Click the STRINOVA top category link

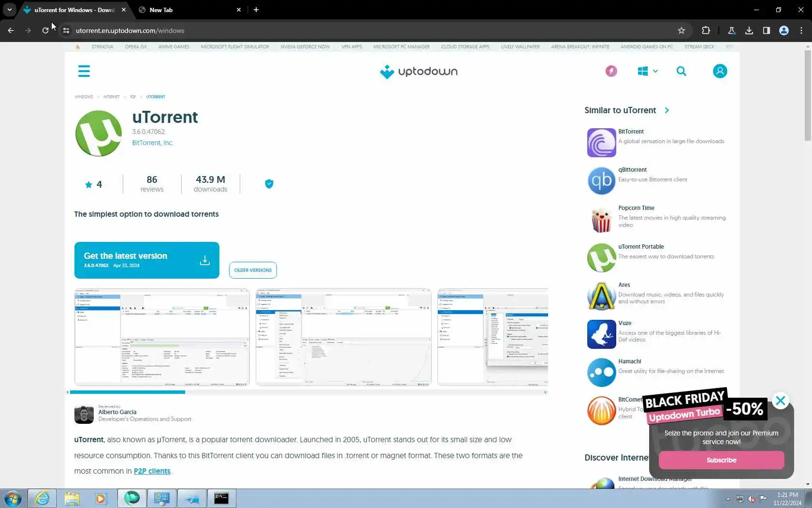click(102, 47)
